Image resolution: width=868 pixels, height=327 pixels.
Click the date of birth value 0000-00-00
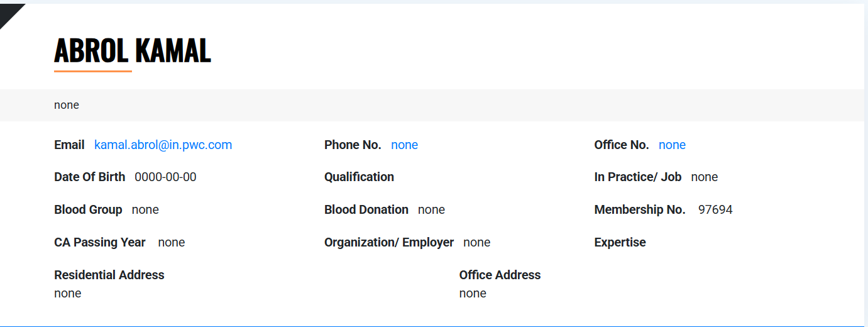click(165, 177)
